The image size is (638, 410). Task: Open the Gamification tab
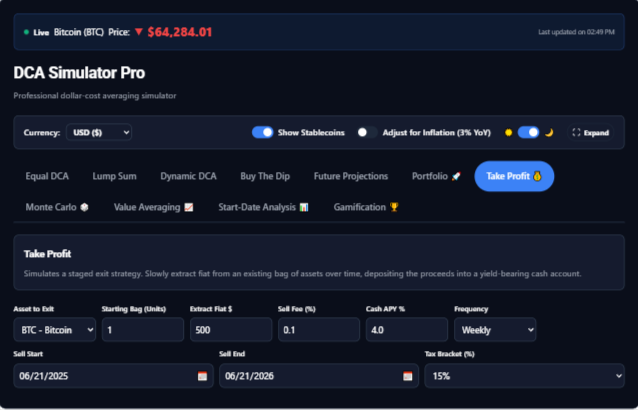[x=366, y=207]
